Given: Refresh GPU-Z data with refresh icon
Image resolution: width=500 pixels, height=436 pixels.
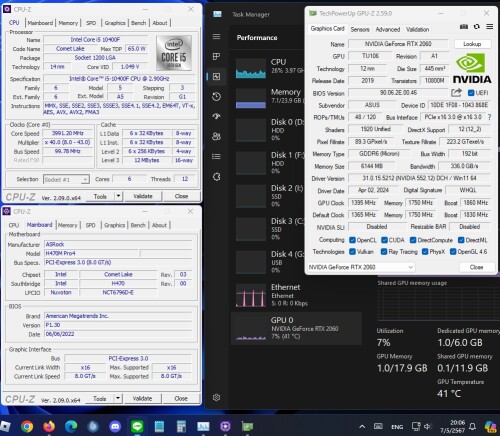Looking at the screenshot, I should pyautogui.click(x=477, y=27).
